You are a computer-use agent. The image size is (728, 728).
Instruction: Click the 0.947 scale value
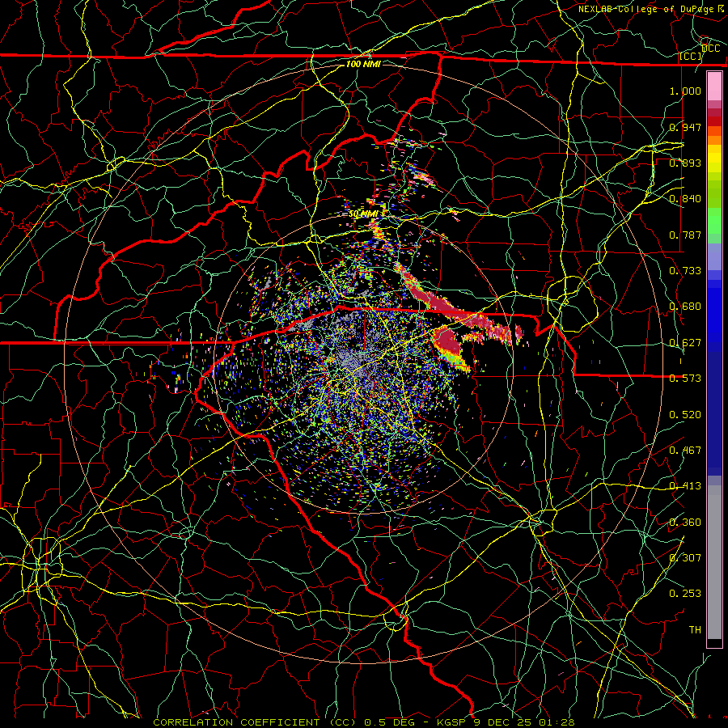[685, 127]
